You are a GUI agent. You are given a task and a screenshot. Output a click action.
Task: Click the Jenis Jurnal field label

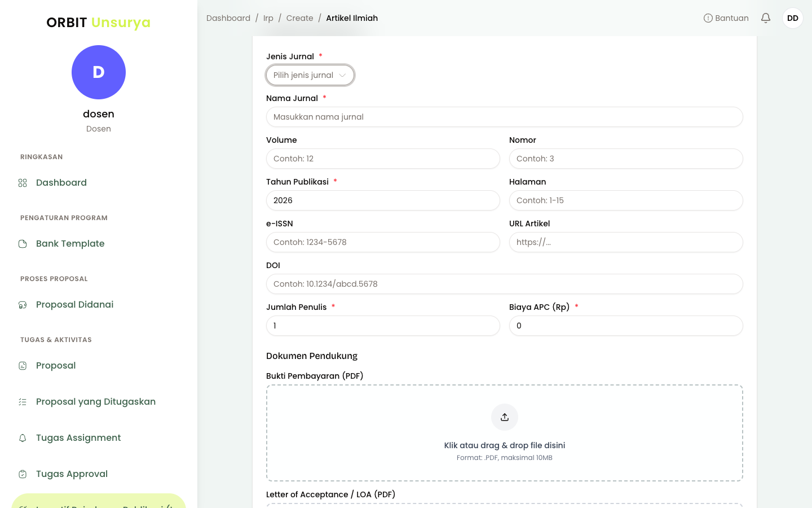click(290, 56)
